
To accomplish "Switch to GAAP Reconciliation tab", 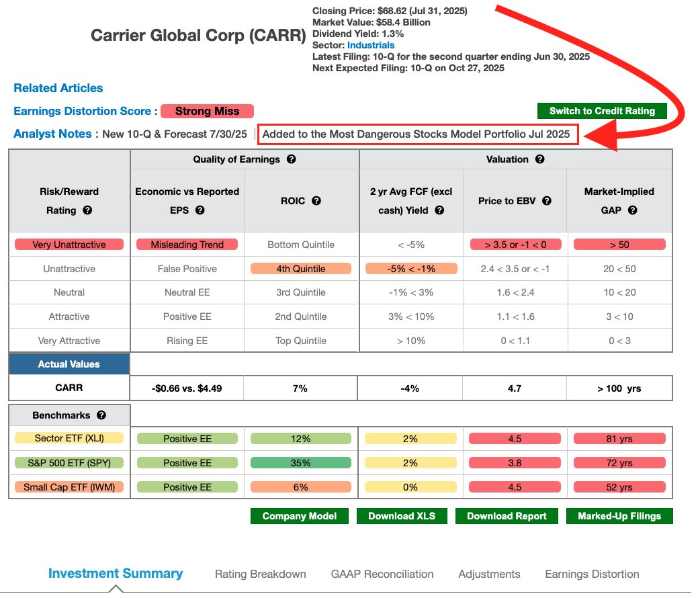I will click(382, 574).
